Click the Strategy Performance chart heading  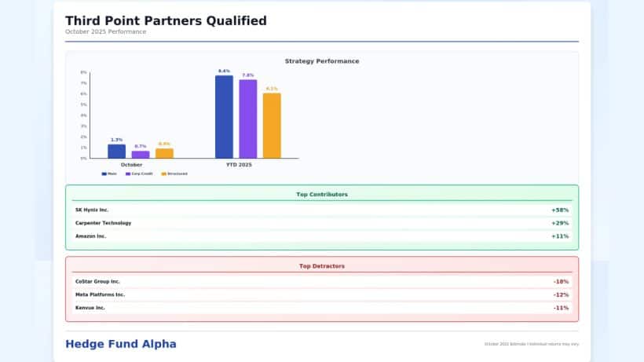tap(322, 61)
